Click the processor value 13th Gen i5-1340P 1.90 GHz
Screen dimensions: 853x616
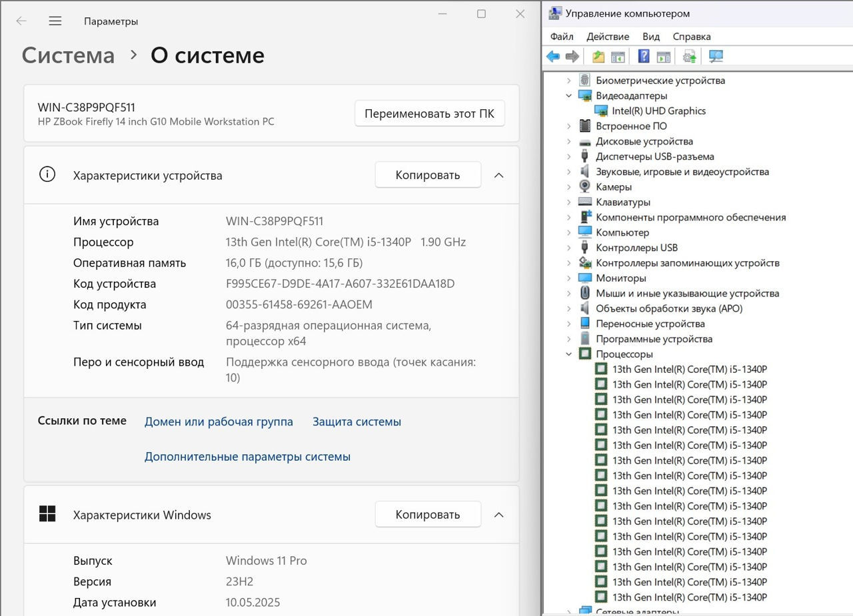click(x=346, y=242)
